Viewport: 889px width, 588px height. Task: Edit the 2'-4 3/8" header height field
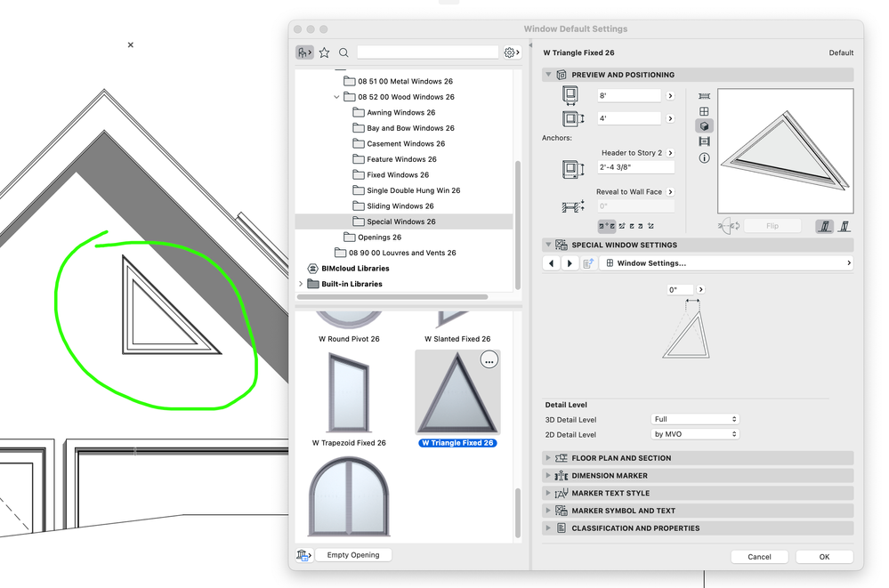(636, 167)
